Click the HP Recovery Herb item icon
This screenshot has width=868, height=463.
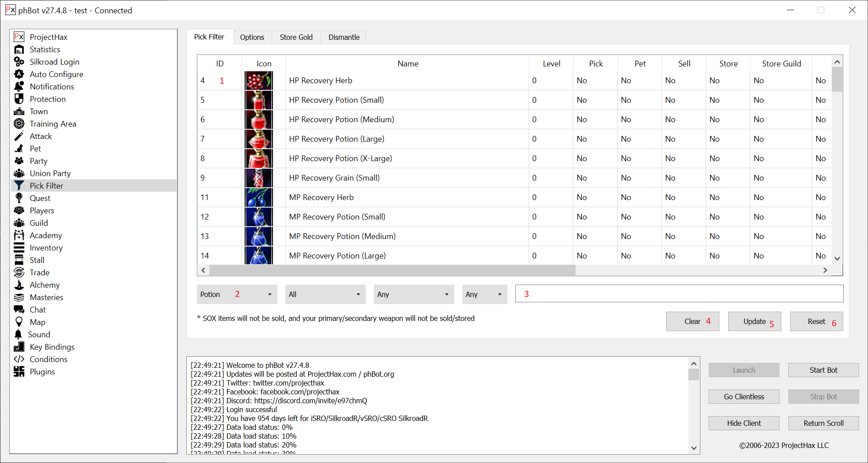click(259, 81)
